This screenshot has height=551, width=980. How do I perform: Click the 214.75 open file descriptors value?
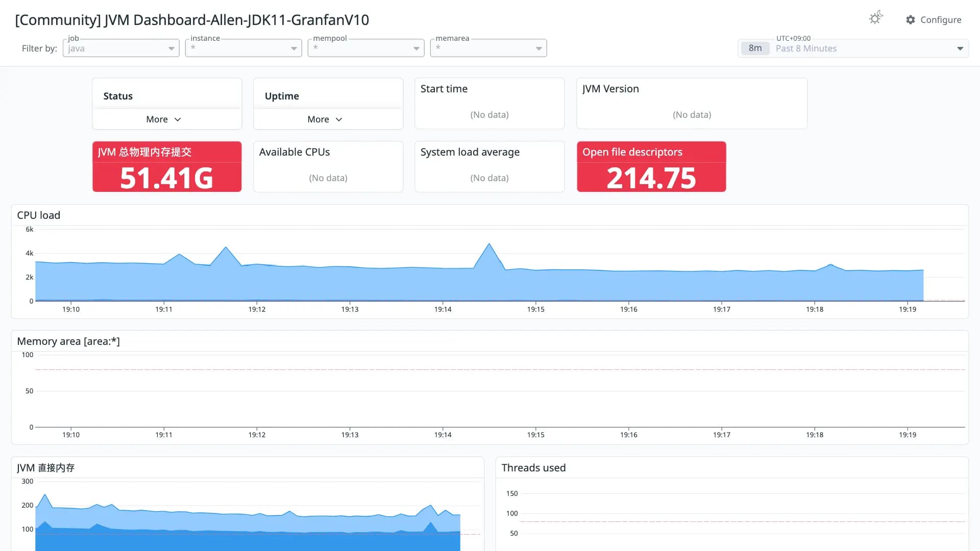pos(651,178)
